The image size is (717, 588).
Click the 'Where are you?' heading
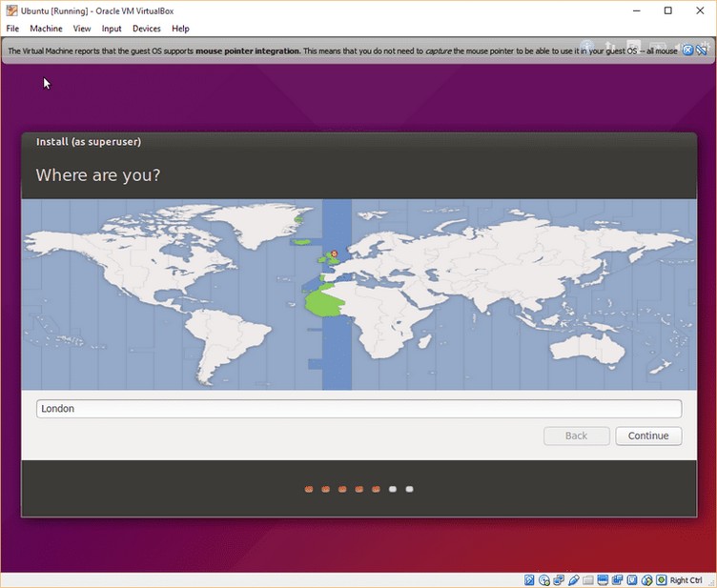(98, 175)
